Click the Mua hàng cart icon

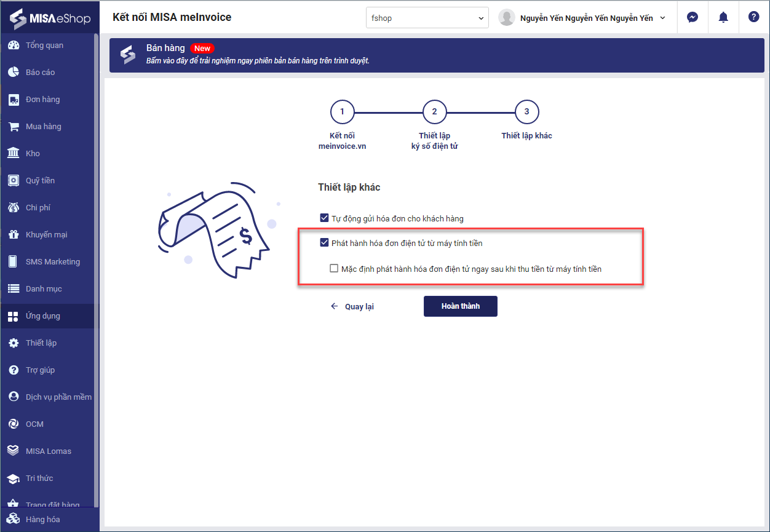tap(13, 127)
